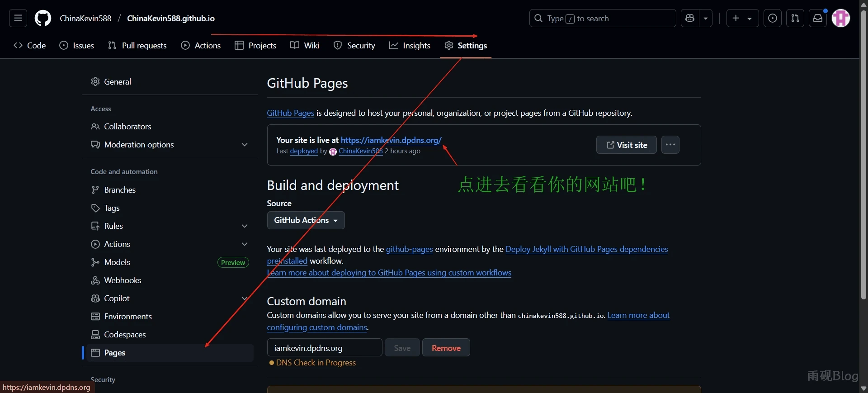Open the user profile avatar menu
The width and height of the screenshot is (868, 393).
tap(841, 19)
